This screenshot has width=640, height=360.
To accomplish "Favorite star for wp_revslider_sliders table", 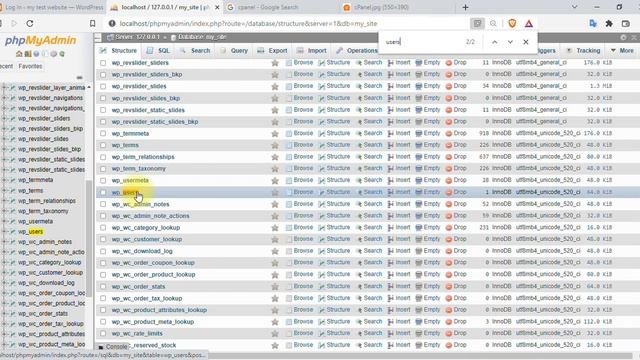I will pos(275,63).
